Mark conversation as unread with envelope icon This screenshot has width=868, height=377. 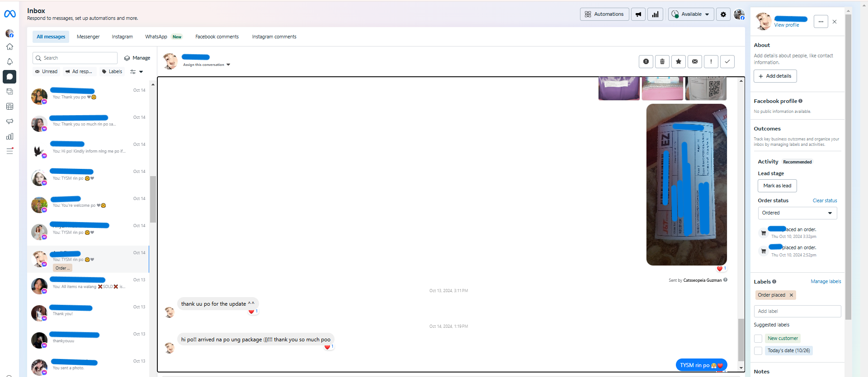[695, 61]
